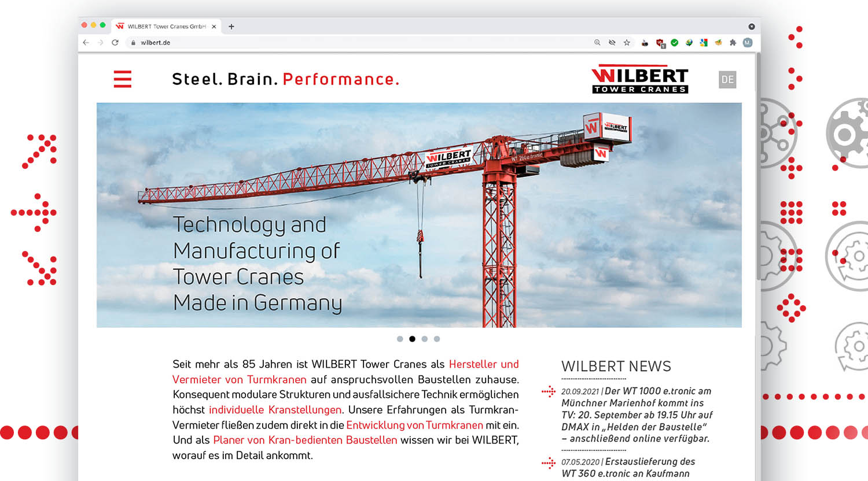Bookmark the page using the star icon
Viewport: 868px width, 481px height.
click(x=627, y=42)
